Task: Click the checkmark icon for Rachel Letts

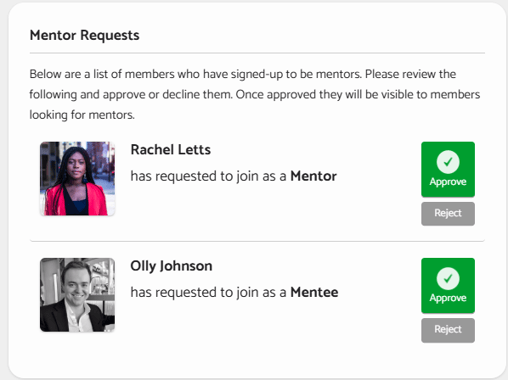Action: pos(448,162)
